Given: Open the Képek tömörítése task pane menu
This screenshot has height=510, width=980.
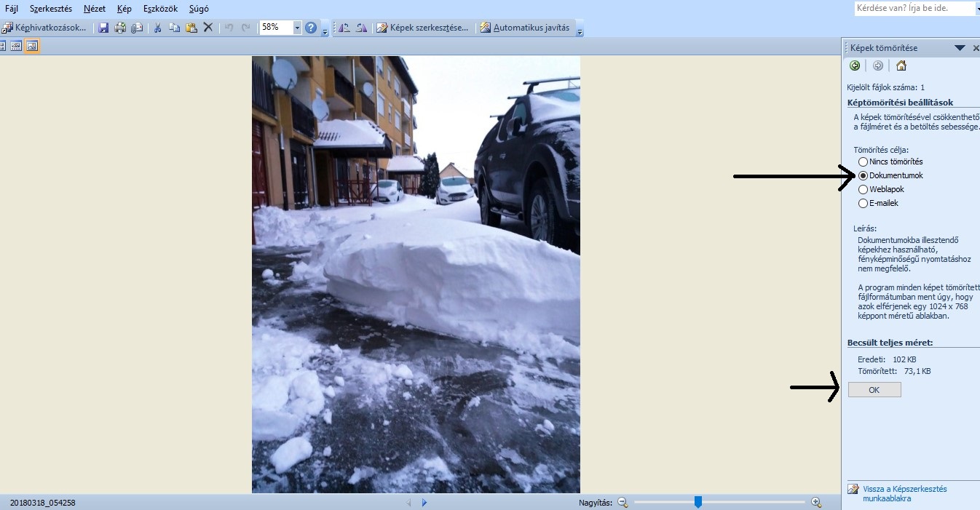Looking at the screenshot, I should coord(960,48).
